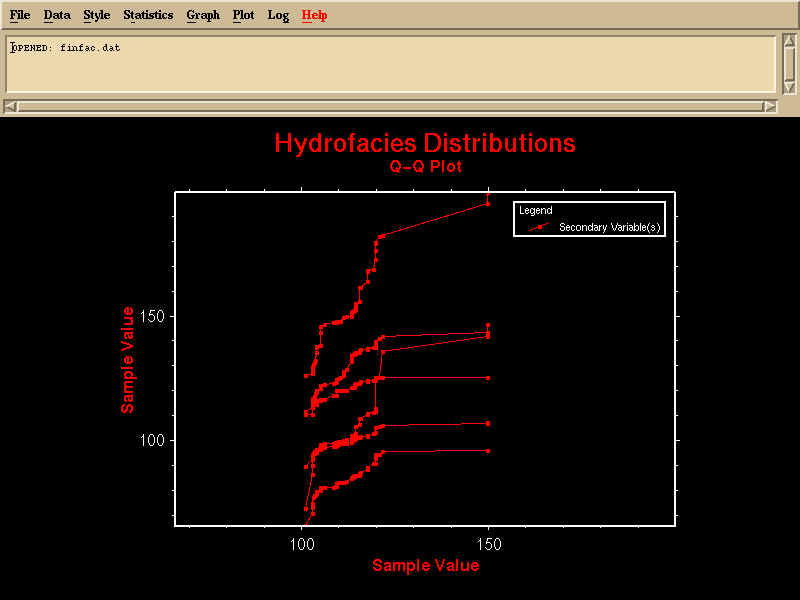Image resolution: width=800 pixels, height=600 pixels.
Task: Click the '100' tick label on the x-axis
Action: 302,544
